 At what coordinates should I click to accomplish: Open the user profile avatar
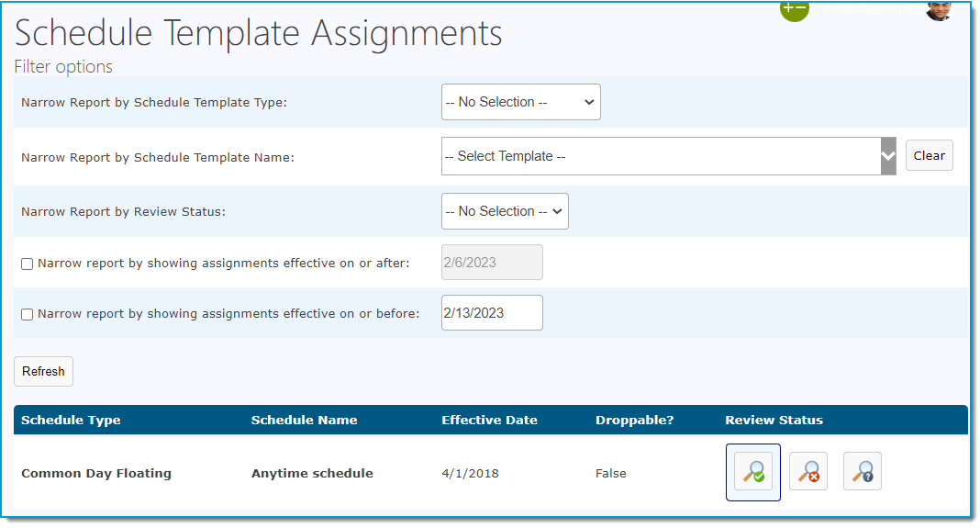pos(939,10)
